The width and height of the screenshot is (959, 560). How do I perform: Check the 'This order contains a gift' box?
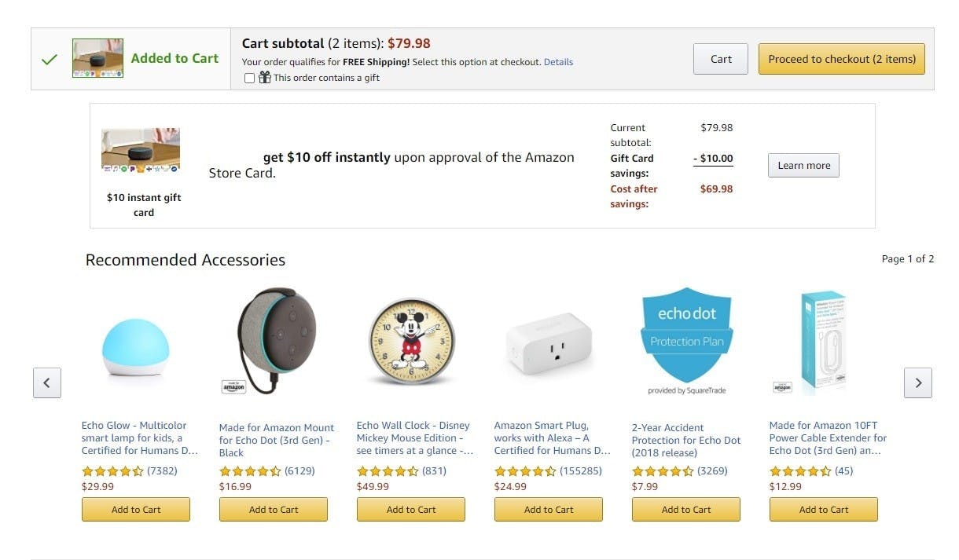[x=249, y=78]
